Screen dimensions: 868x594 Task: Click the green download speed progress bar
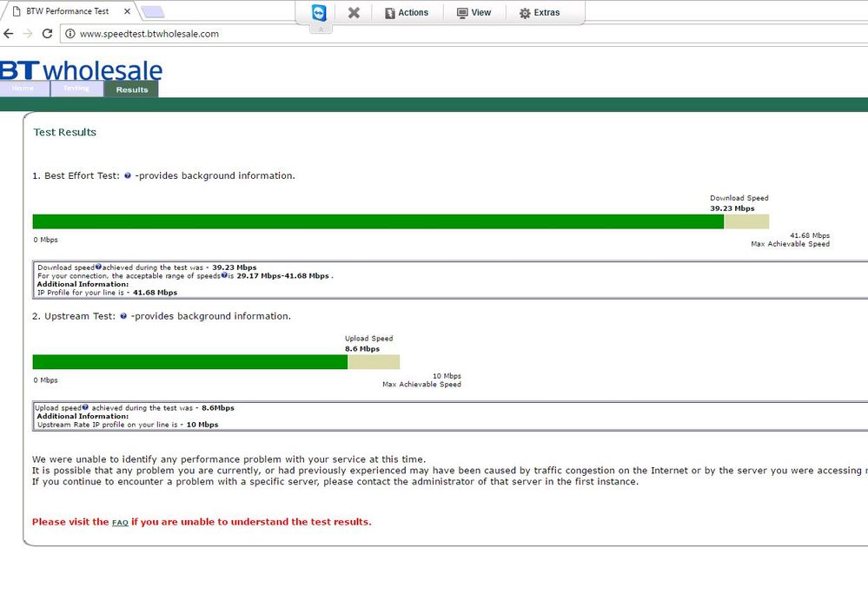pyautogui.click(x=378, y=221)
